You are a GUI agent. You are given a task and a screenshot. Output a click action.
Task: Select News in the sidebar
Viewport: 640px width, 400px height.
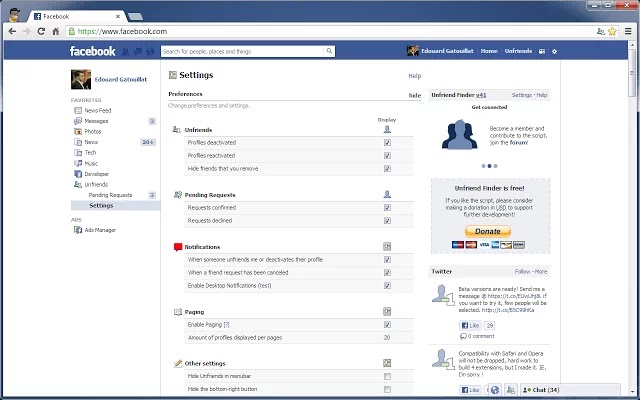point(91,142)
